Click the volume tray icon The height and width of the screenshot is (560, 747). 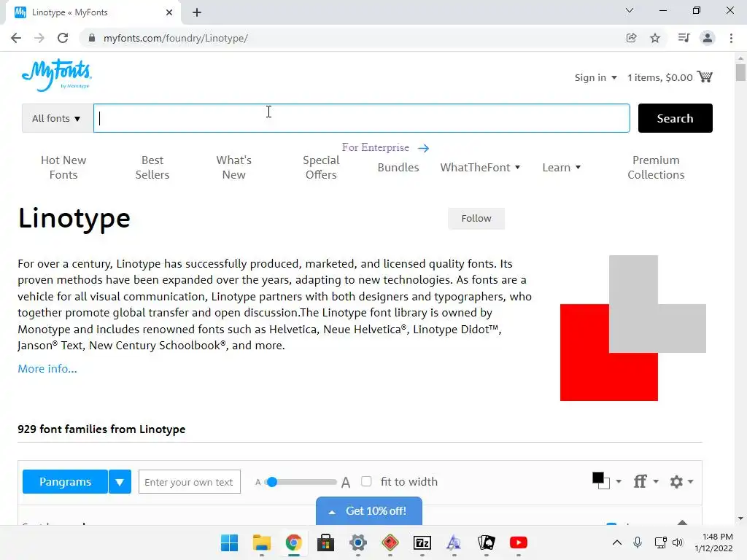point(678,542)
